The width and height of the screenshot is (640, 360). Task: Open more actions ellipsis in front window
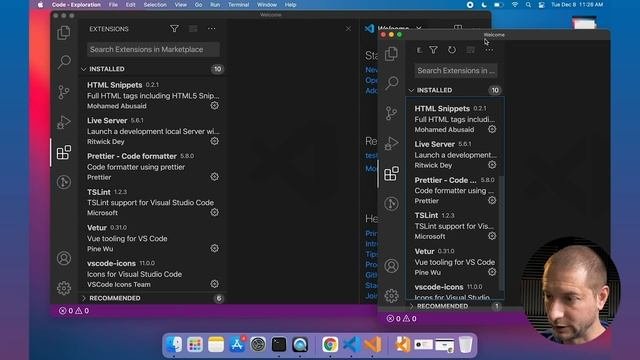pos(489,50)
